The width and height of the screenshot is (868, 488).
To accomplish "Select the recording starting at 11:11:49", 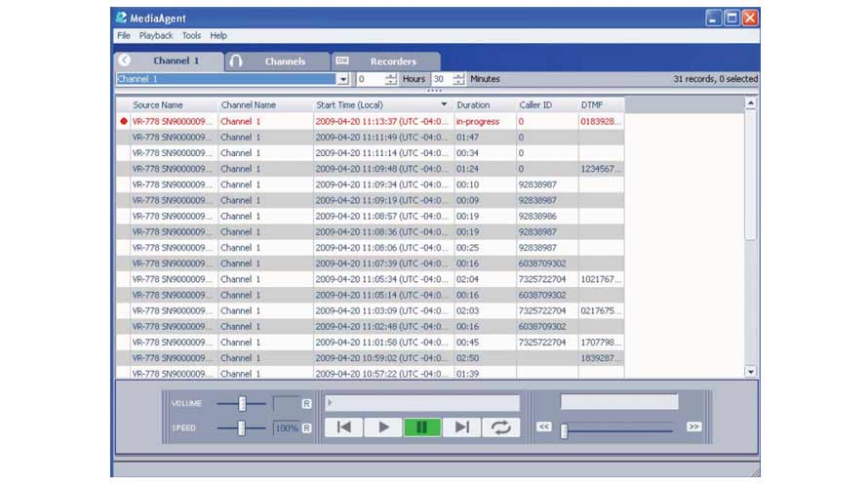I will coord(370,137).
